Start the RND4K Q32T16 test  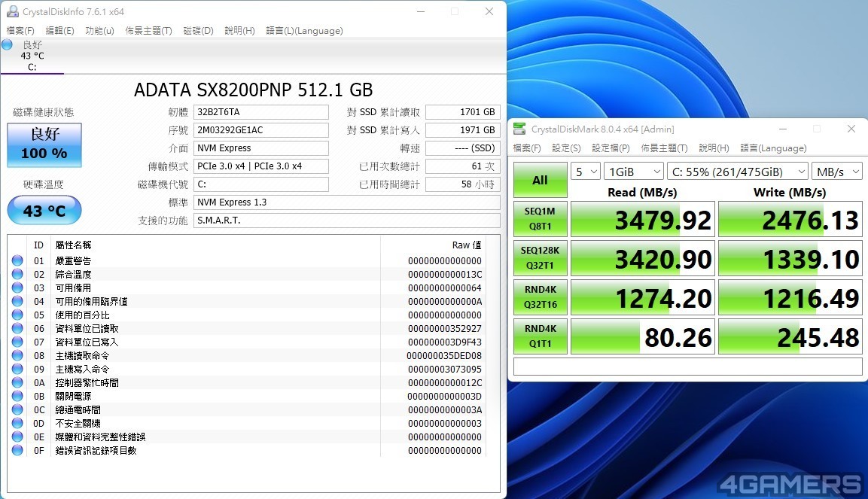pyautogui.click(x=541, y=297)
